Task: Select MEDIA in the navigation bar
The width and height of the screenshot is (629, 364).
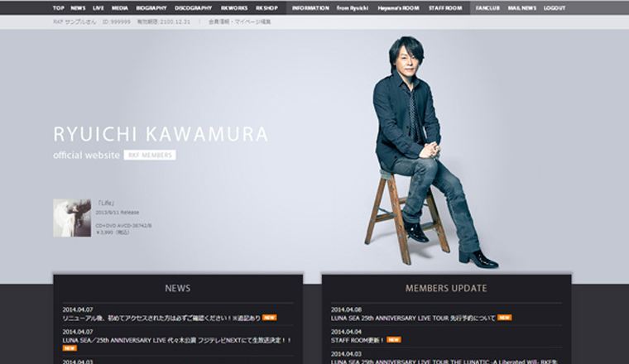Action: pyautogui.click(x=119, y=8)
